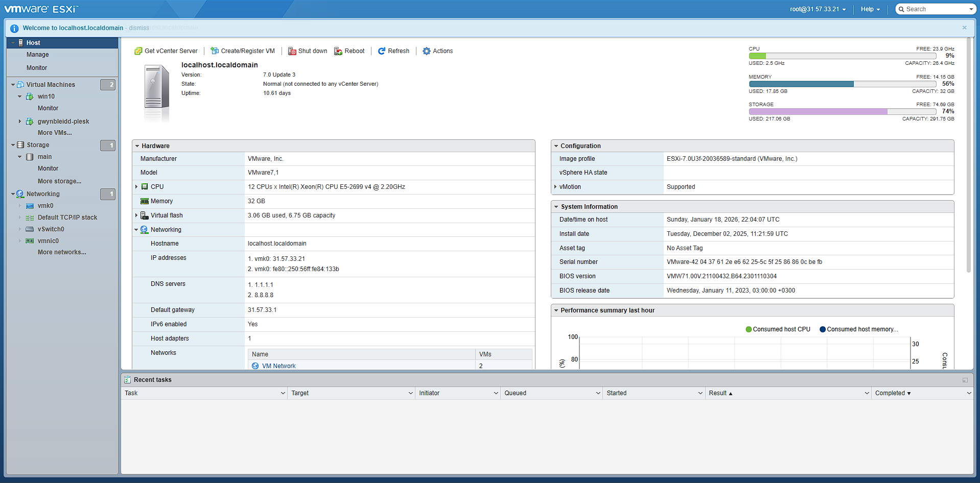The width and height of the screenshot is (980, 483).
Task: Select the win10 virtual machine icon
Action: 30,96
